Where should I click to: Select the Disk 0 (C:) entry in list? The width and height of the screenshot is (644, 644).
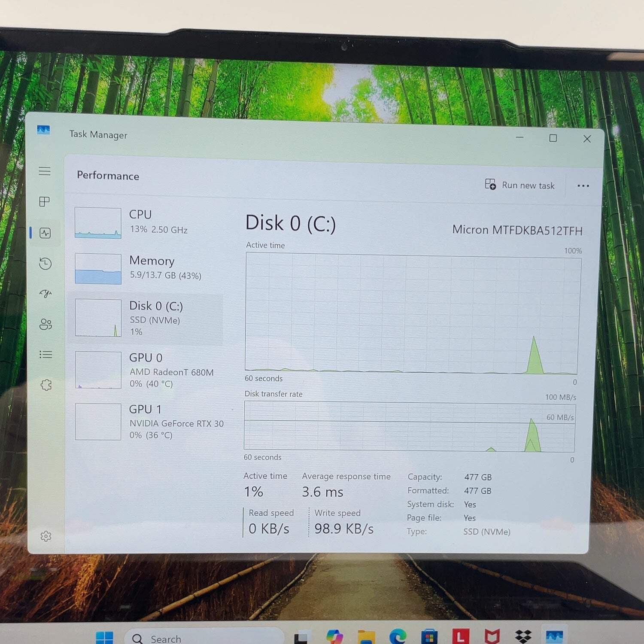click(146, 318)
